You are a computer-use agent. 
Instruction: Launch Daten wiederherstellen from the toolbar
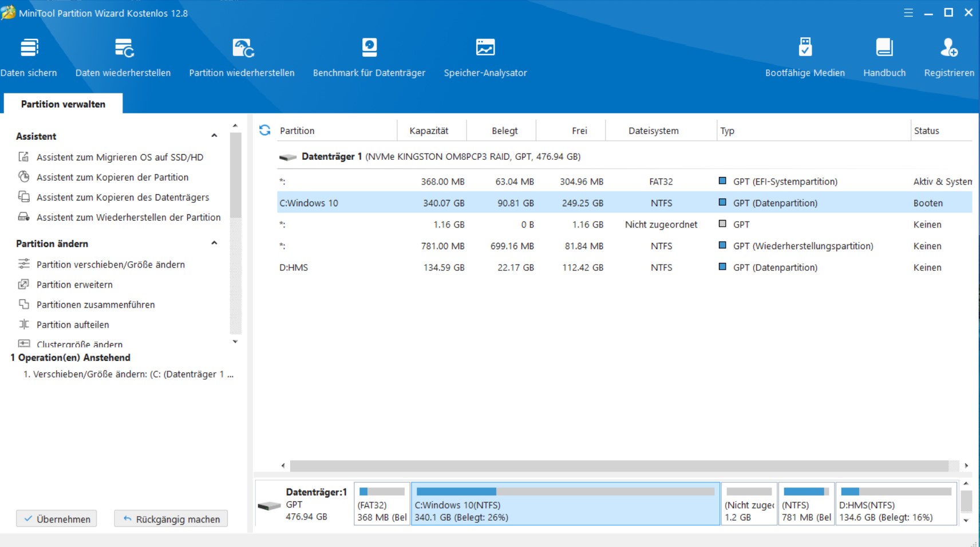123,57
